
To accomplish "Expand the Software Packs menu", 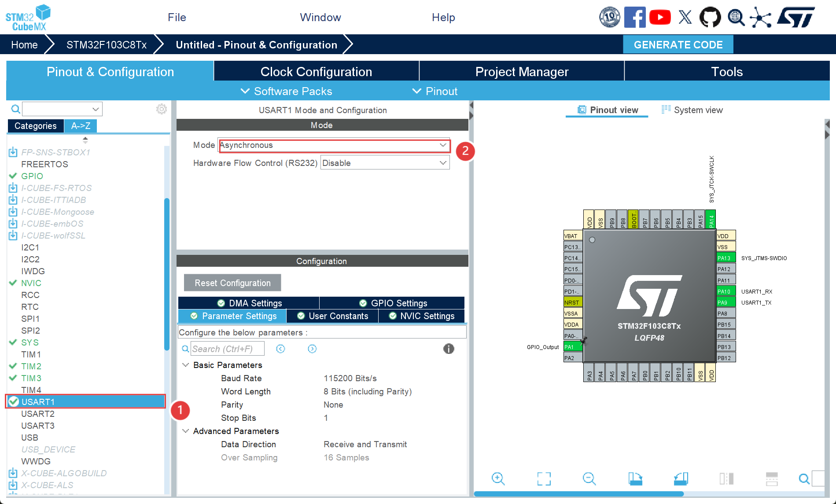I will click(x=287, y=91).
